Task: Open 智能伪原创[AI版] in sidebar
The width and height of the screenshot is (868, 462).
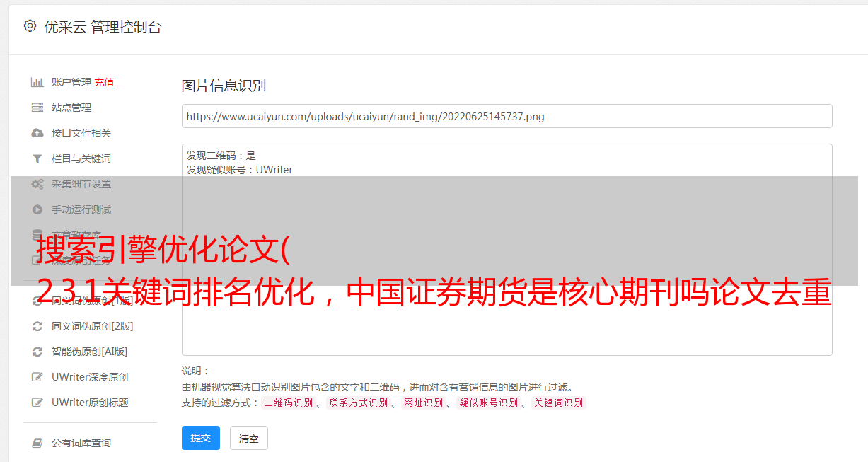Action: [89, 352]
